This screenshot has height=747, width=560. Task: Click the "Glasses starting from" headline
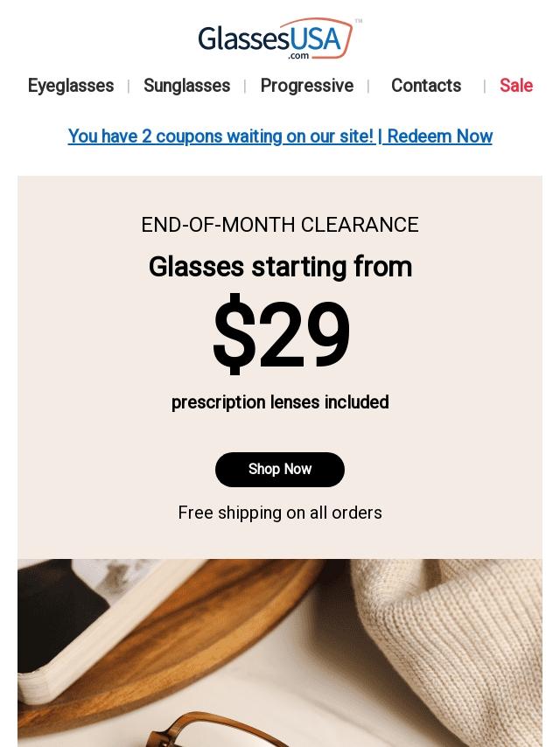tap(280, 267)
